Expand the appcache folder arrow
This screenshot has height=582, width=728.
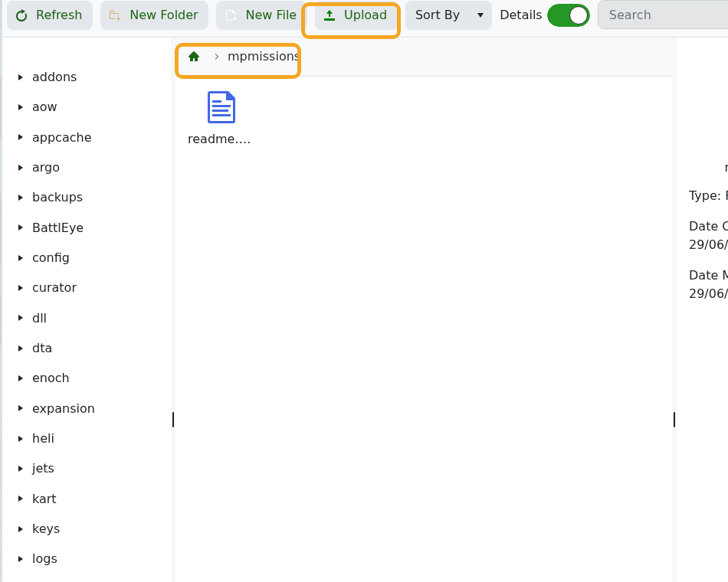pos(21,137)
